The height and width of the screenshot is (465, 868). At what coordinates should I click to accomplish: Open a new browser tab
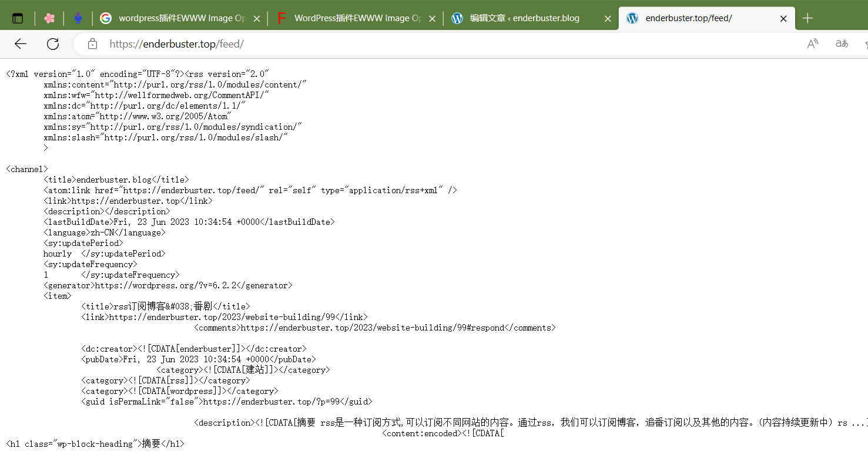[807, 18]
